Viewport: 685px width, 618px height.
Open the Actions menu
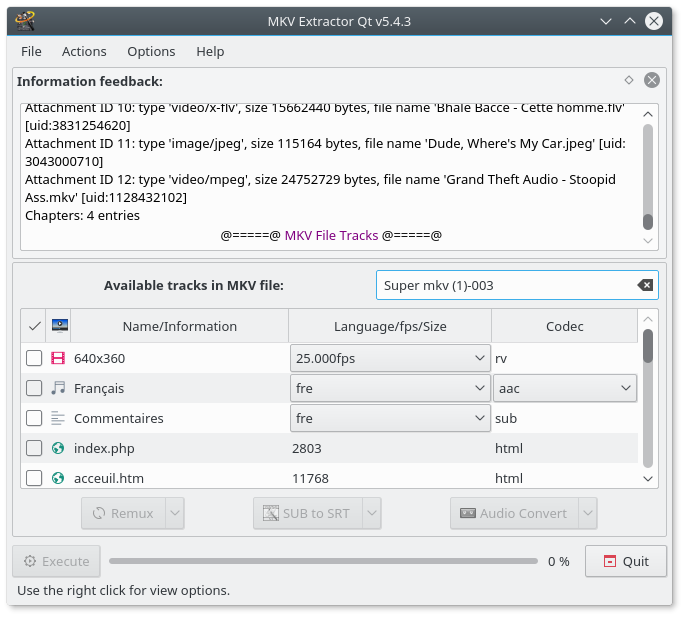click(84, 52)
